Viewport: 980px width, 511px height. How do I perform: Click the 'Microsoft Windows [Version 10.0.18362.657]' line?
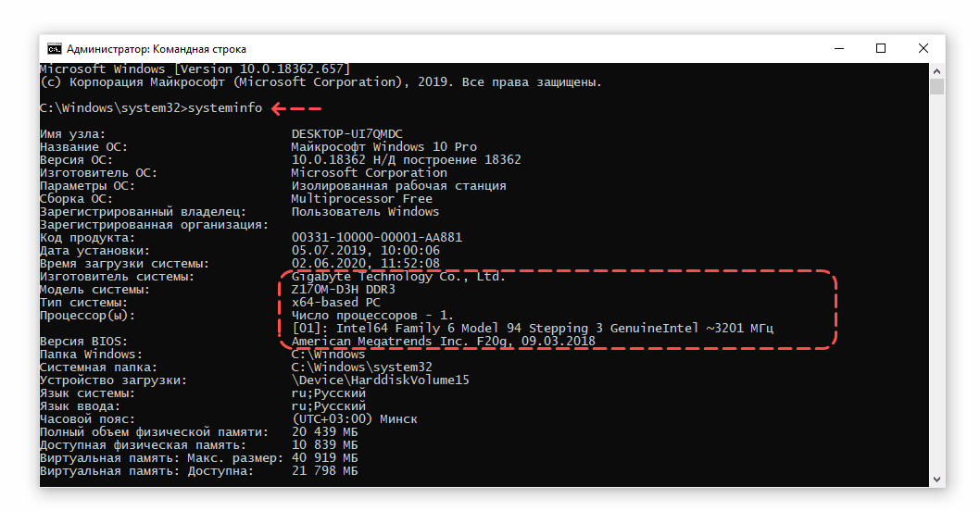pos(195,69)
